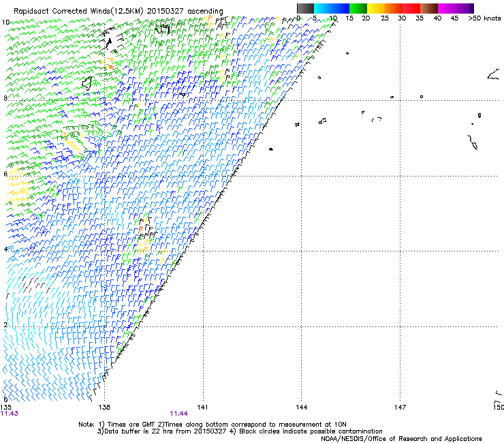Viewport: 504px width, 443px height.
Task: Click the '30' legend label
Action: click(402, 18)
